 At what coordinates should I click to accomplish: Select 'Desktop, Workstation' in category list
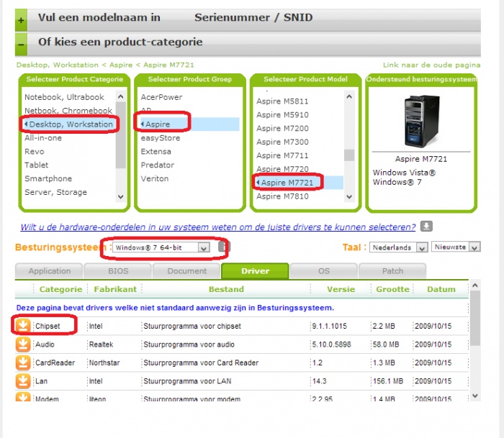click(71, 124)
